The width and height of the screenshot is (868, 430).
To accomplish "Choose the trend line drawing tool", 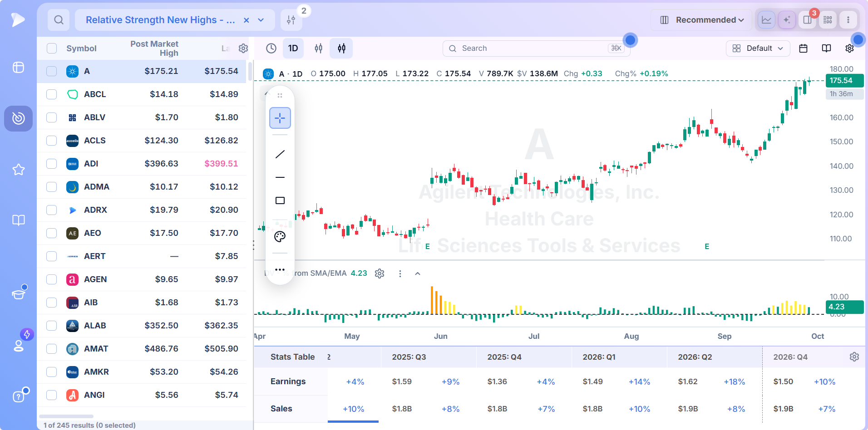I will coord(280,154).
